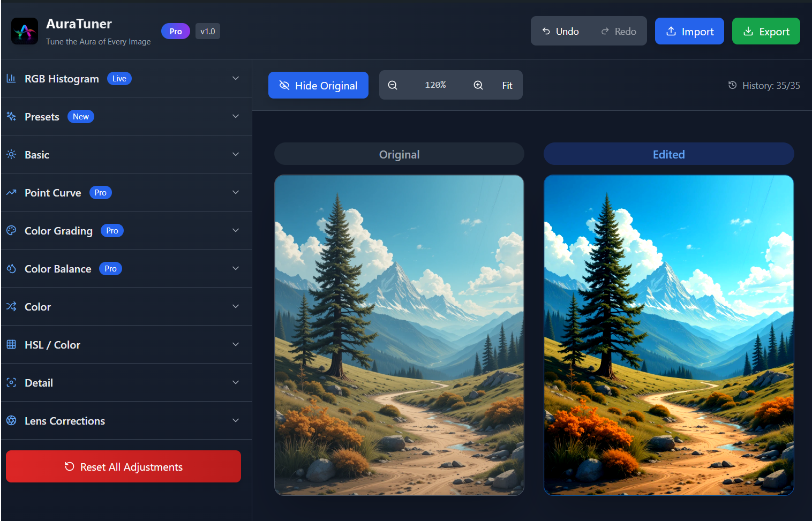
Task: Zoom in with the magnifier plus icon
Action: 478,85
